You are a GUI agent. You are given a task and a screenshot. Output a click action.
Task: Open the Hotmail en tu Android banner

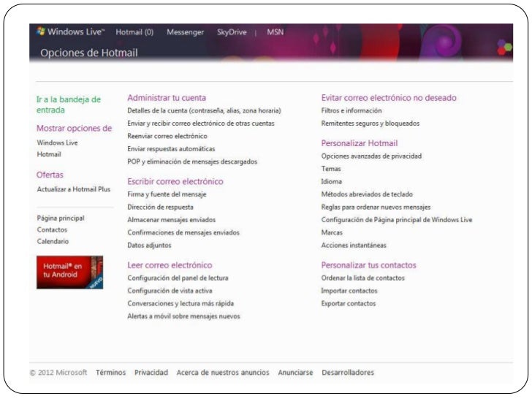pos(69,273)
